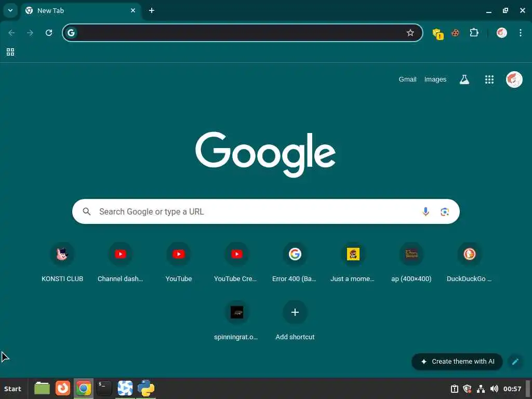Click in the Search Google or type a URL box
The image size is (532, 399).
(x=266, y=211)
